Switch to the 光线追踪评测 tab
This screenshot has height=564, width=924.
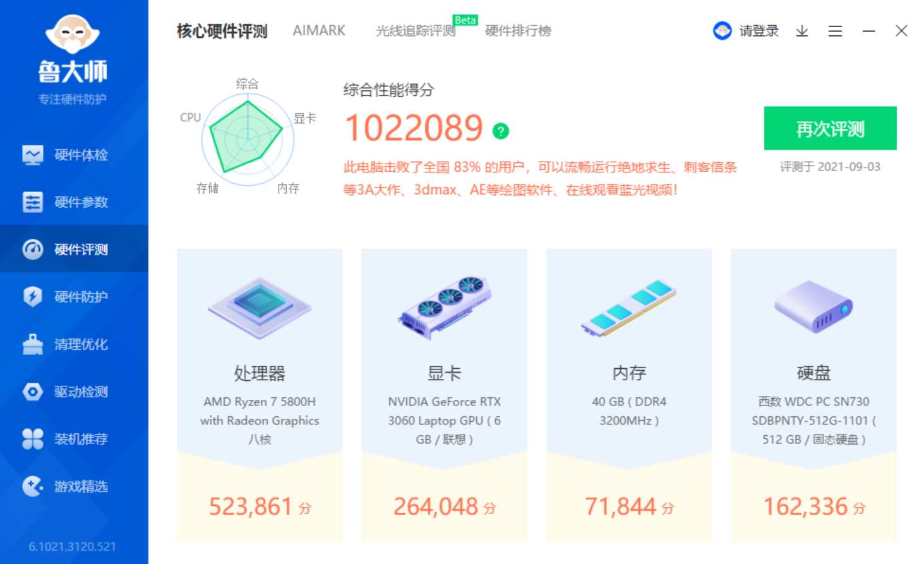416,31
